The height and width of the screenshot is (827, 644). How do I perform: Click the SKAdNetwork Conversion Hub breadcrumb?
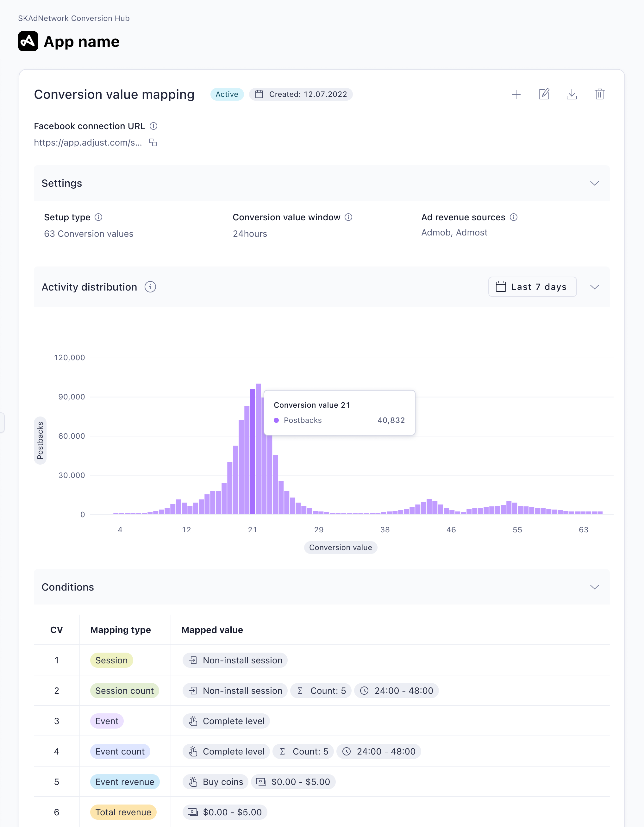pos(74,18)
